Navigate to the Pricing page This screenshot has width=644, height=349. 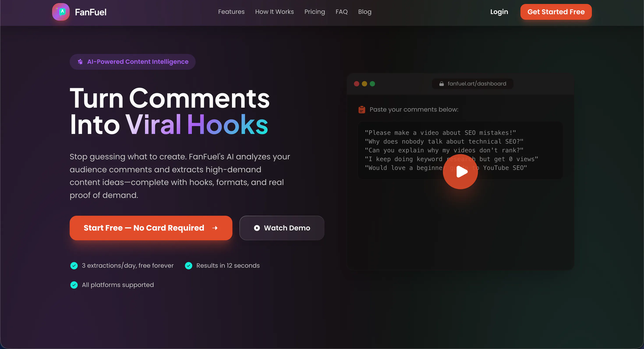(x=315, y=12)
